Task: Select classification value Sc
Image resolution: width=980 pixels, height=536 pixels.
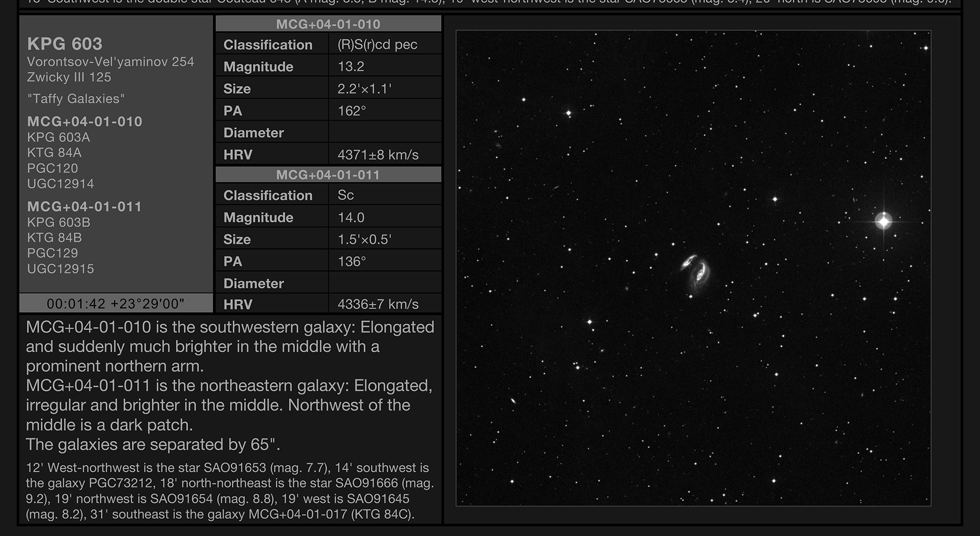Action: [x=345, y=195]
